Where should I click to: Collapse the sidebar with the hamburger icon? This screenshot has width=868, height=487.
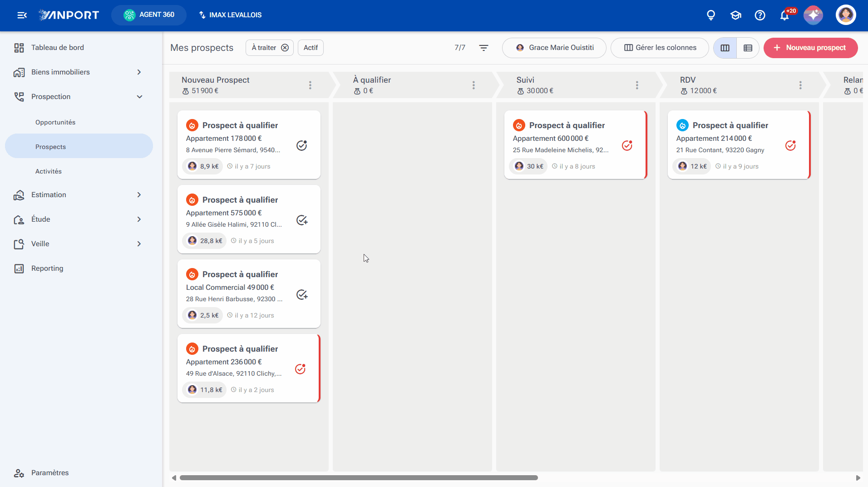pos(22,15)
